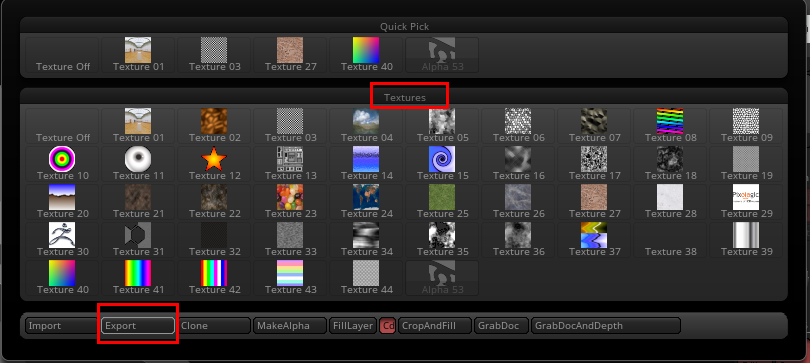This screenshot has height=363, width=810.
Task: Pick the Texture 22 rocky surface
Action: tap(214, 202)
